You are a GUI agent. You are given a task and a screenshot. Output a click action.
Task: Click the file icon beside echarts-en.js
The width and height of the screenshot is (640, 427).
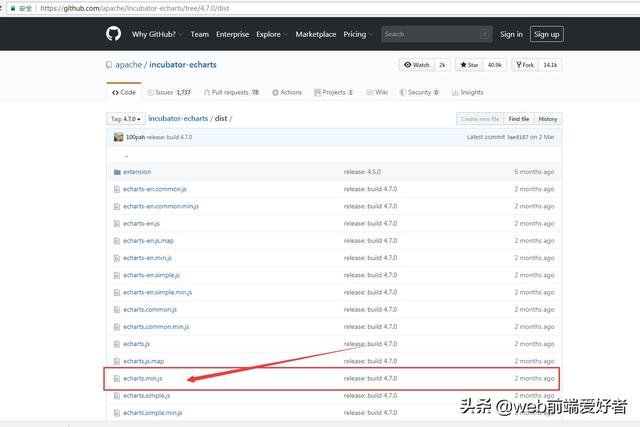point(117,223)
